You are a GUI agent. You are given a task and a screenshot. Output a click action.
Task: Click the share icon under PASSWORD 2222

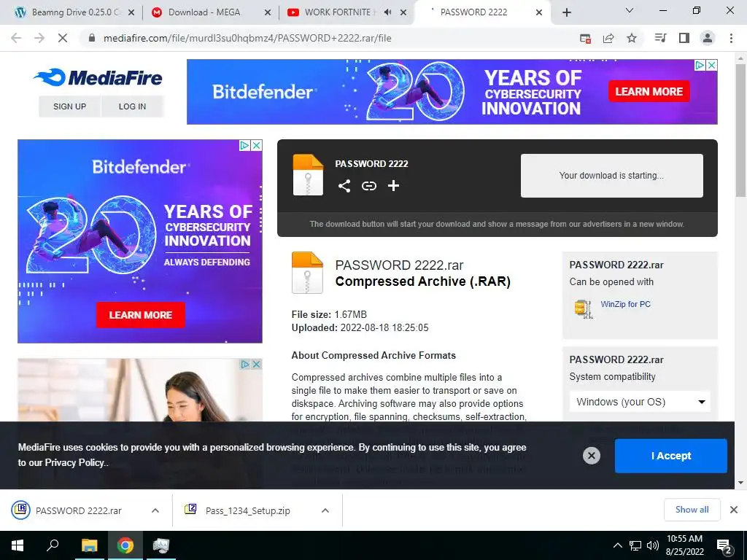344,186
